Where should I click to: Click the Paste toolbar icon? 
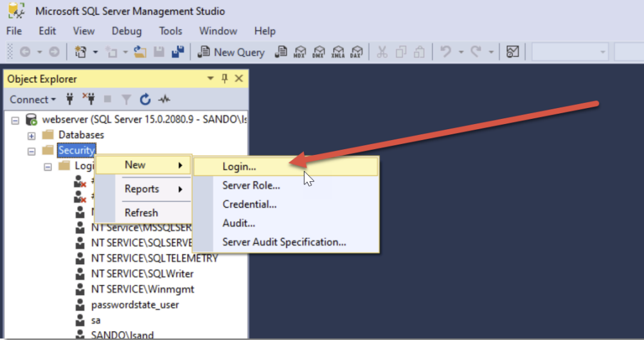point(419,51)
